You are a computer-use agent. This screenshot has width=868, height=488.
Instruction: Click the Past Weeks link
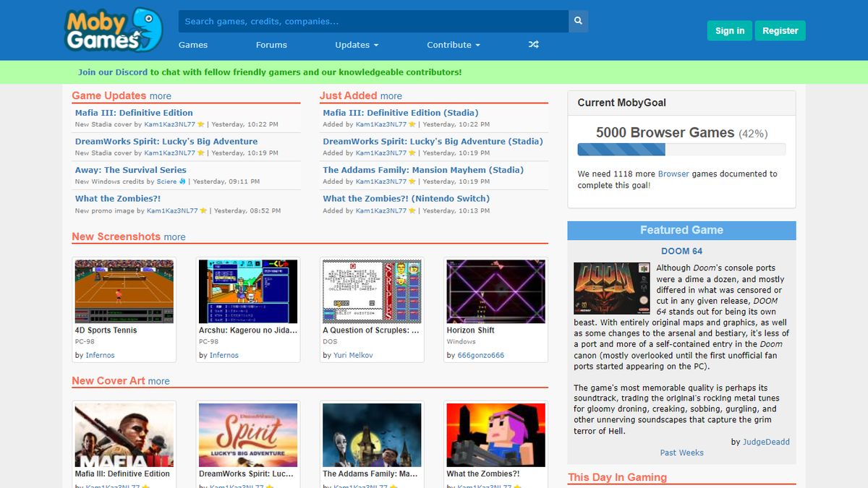coord(681,452)
